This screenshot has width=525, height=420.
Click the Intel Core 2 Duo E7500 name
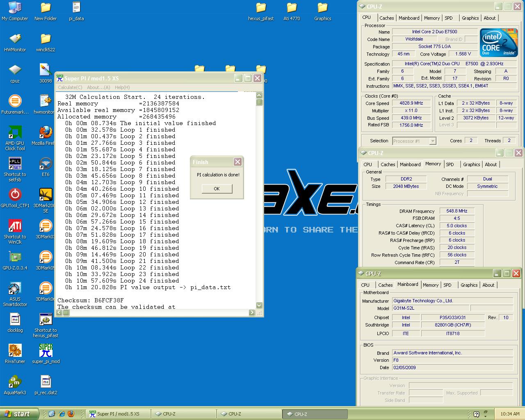[435, 32]
